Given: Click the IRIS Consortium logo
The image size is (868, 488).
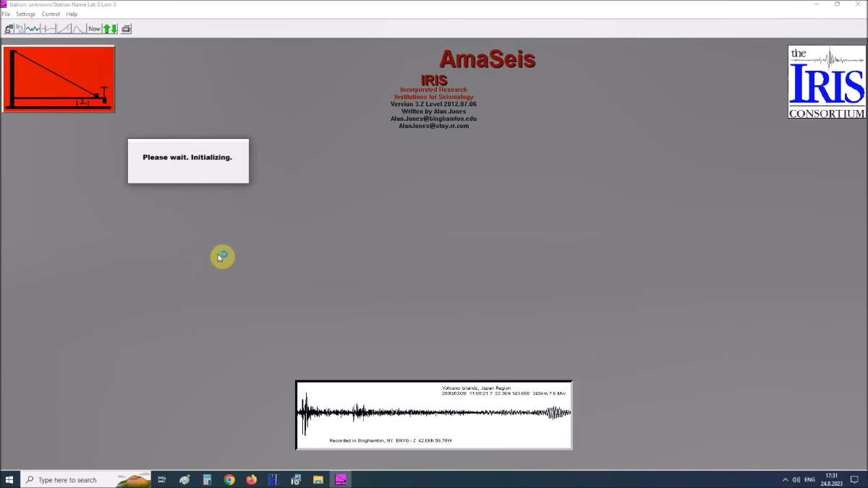Looking at the screenshot, I should pos(827,82).
